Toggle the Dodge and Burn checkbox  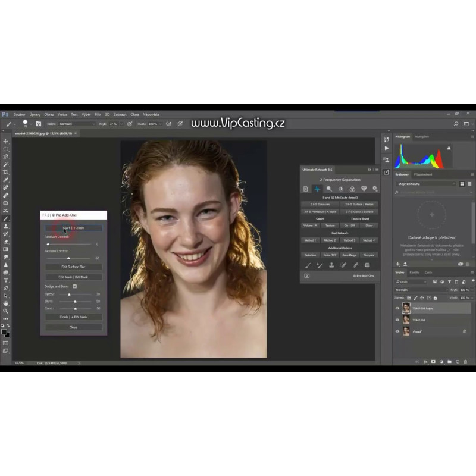(74, 286)
